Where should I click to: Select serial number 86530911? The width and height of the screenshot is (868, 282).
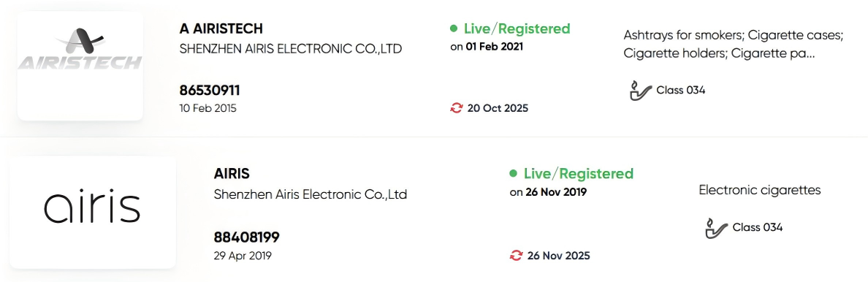tap(210, 91)
